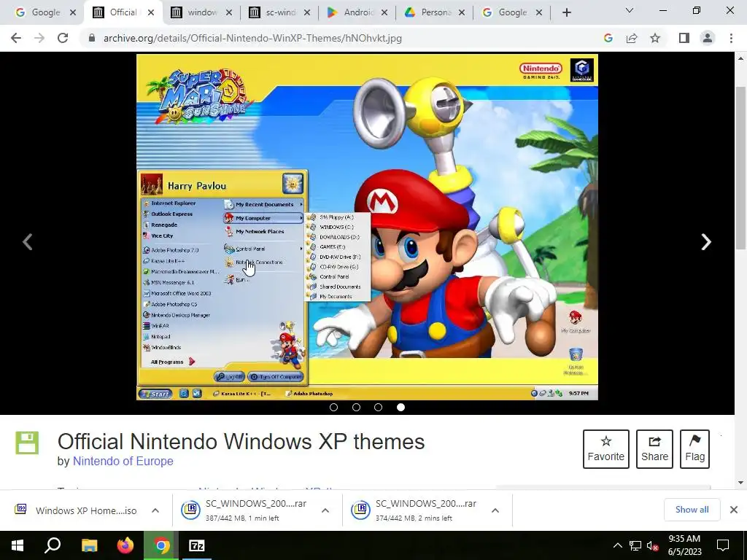Click the Chrome taskbar icon
This screenshot has height=560, width=747.
point(161,545)
